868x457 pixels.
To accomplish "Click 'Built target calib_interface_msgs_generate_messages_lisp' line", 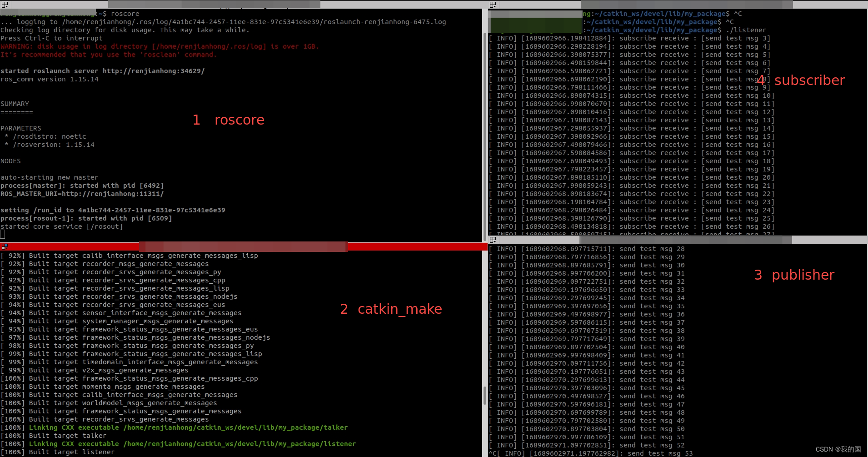I will point(130,256).
